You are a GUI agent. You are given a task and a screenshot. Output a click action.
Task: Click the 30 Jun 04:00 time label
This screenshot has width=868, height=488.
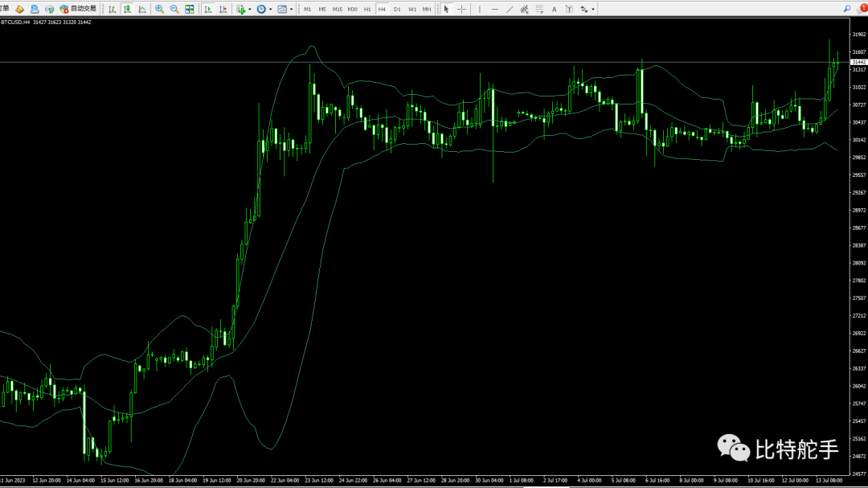tap(489, 480)
